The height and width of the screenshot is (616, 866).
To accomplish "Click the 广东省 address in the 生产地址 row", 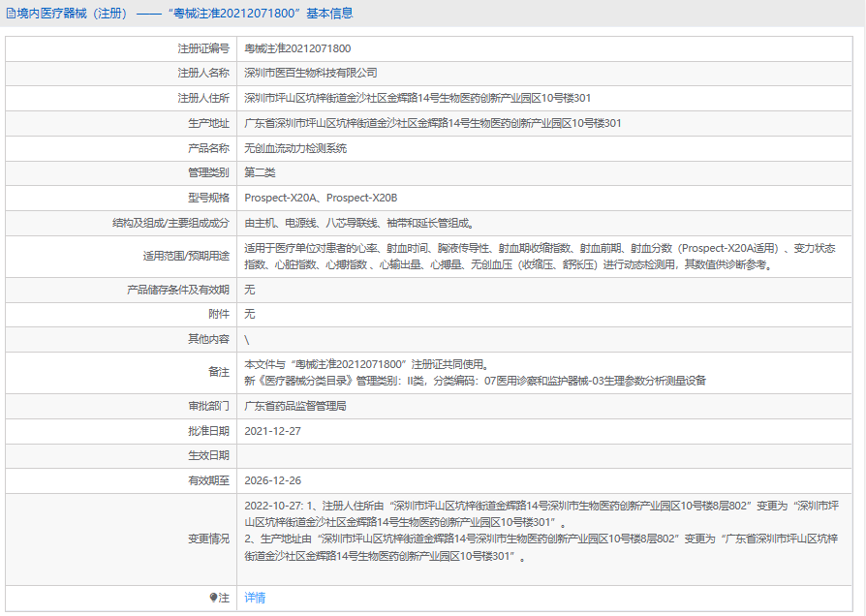I will tap(433, 123).
